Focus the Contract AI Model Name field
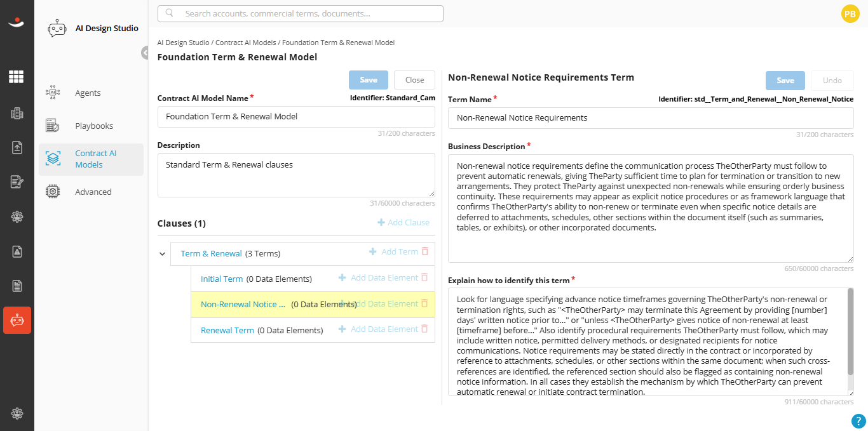868x431 pixels. click(x=296, y=117)
